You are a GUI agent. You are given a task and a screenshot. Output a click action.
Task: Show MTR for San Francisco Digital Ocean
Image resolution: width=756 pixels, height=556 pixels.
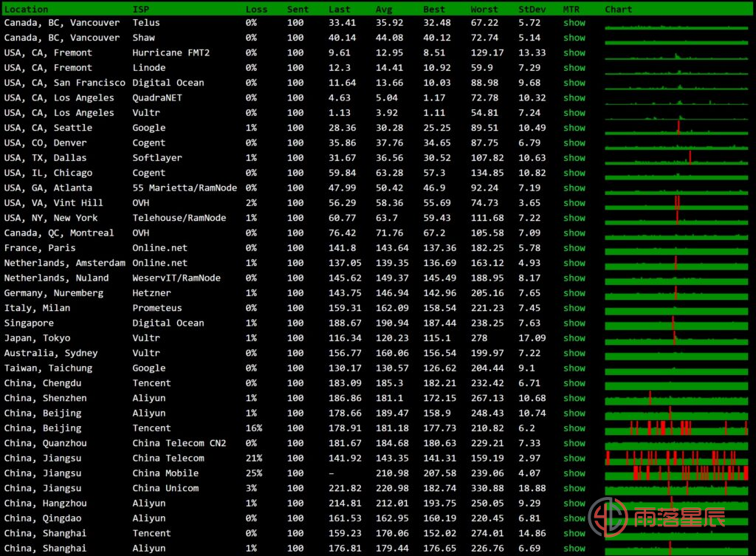point(574,83)
